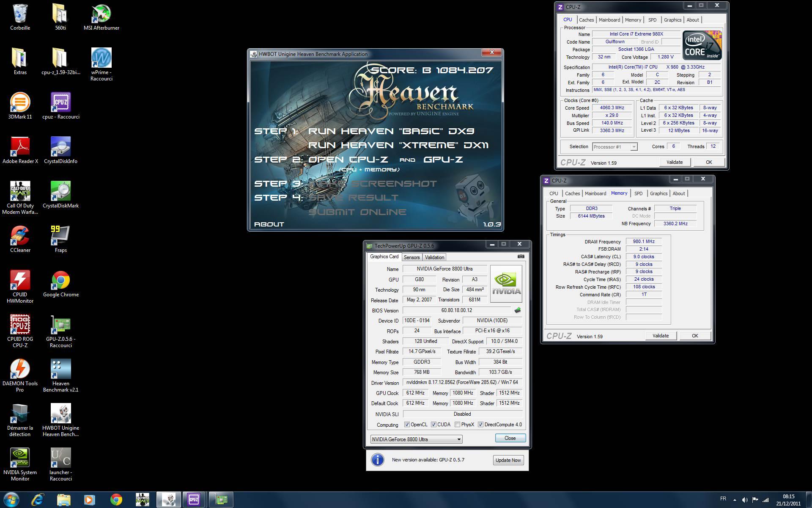This screenshot has width=812, height=508.
Task: Open GPU-Z.0.5.6 Raccourci shortcut
Action: click(60, 331)
